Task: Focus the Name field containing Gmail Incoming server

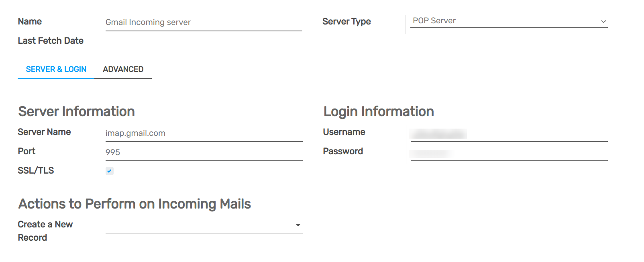Action: coord(203,23)
